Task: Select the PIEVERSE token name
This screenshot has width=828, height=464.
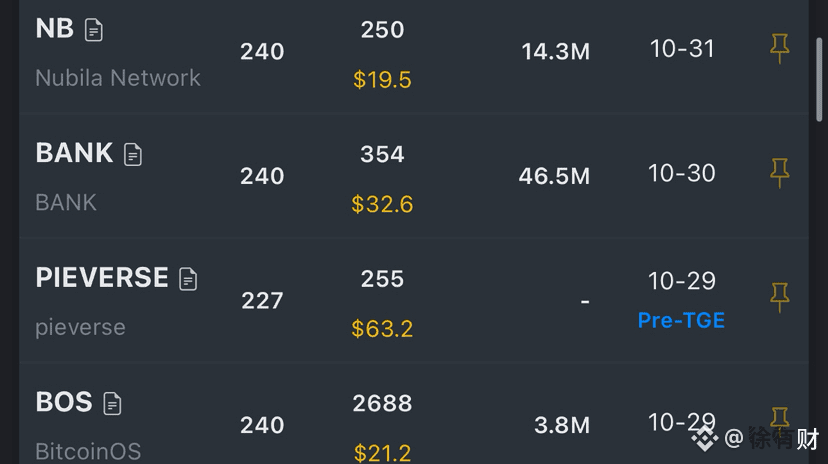Action: tap(102, 278)
